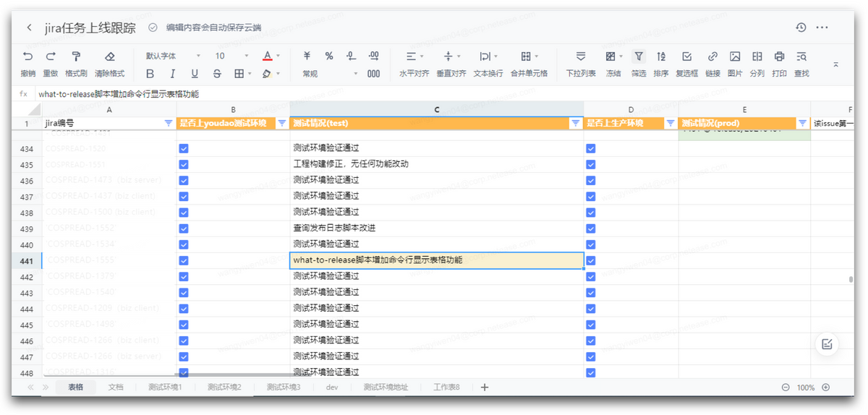
Task: Open freeze panes (冻结) dropdown
Action: click(613, 56)
